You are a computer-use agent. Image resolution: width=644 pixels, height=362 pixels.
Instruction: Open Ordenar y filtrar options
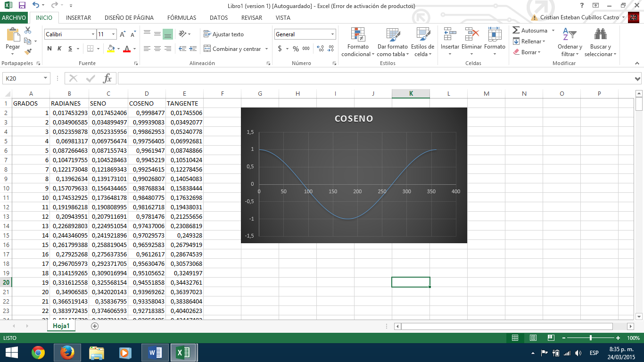tap(570, 42)
